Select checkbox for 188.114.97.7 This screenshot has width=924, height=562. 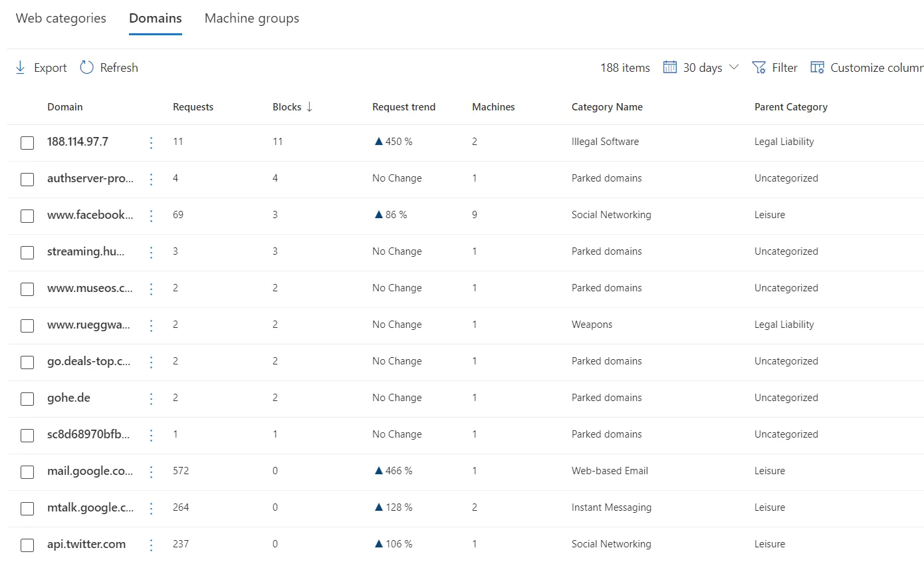tap(27, 143)
